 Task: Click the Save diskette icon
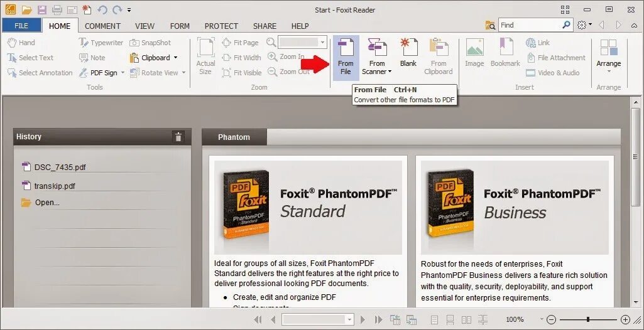(x=42, y=9)
